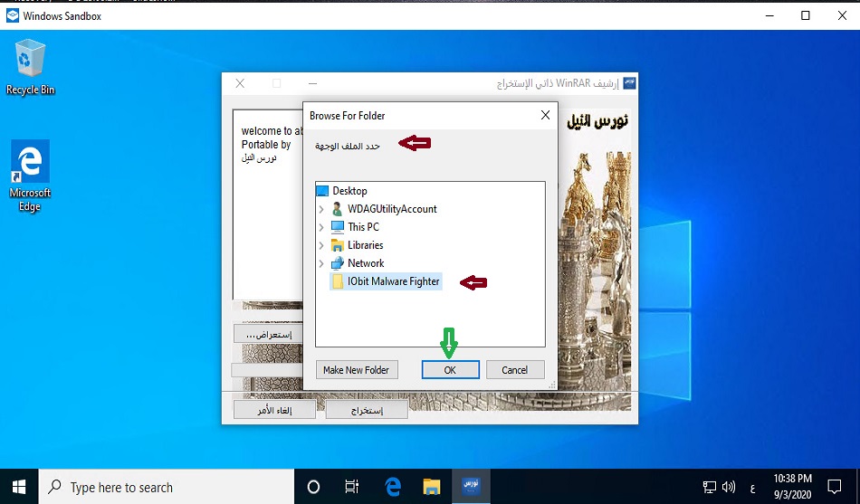Cancel the Browse For Folder dialog
This screenshot has width=860, height=504.
coord(514,370)
